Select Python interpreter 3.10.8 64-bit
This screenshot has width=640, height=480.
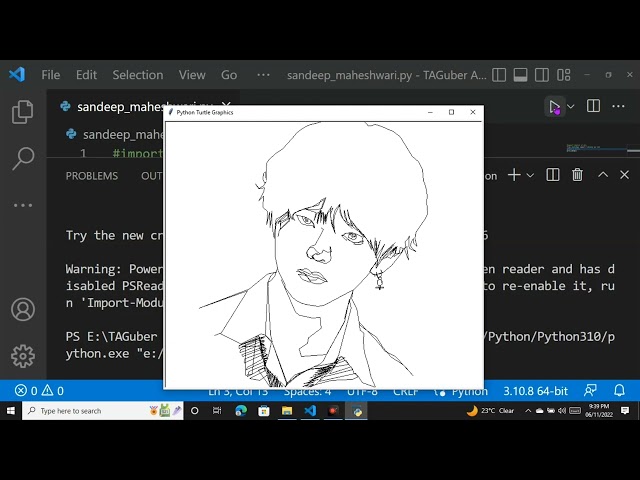(x=535, y=391)
